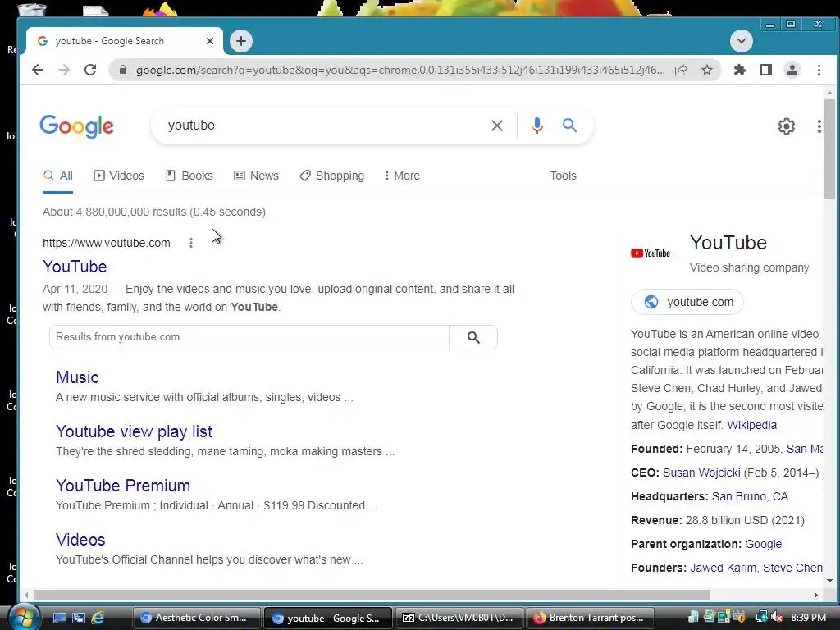Click the Jawed Karim founder link
The image size is (840, 630).
click(x=723, y=568)
